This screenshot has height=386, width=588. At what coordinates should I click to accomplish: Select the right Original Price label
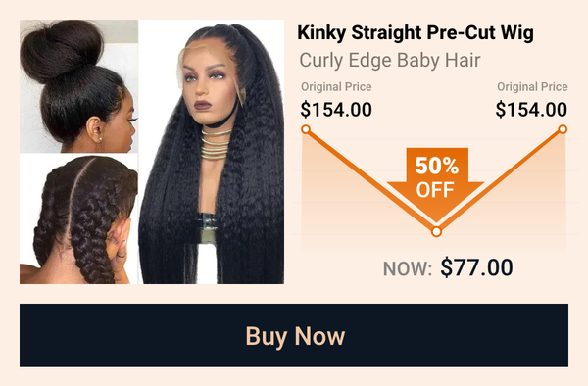click(x=532, y=87)
